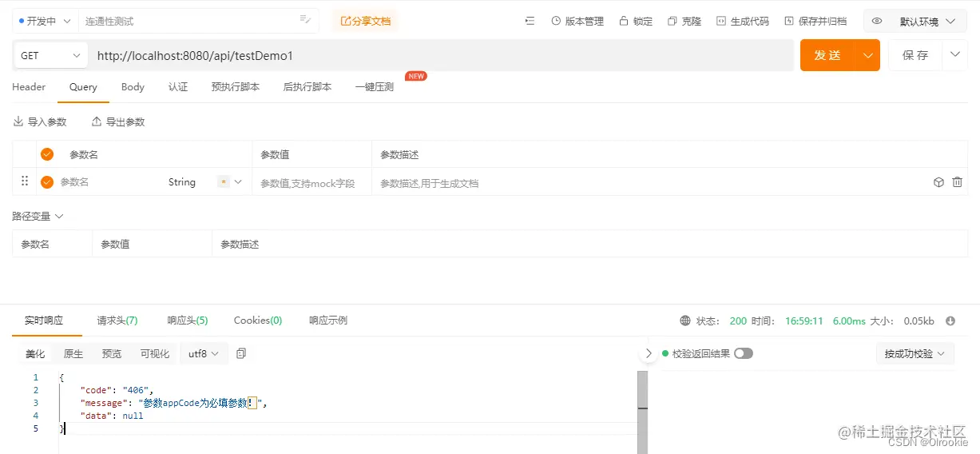The image size is (980, 454).
Task: Open the utf8 encoding dropdown
Action: 204,353
